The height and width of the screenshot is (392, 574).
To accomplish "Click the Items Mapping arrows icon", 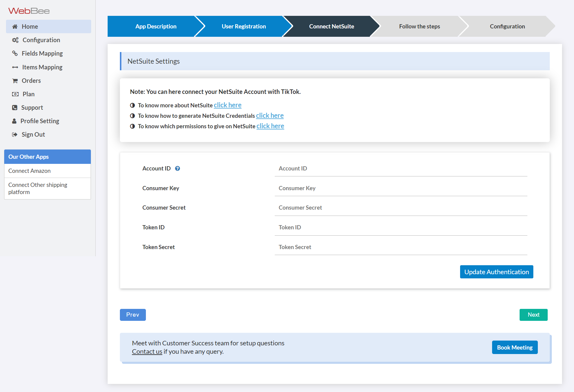I will [15, 67].
